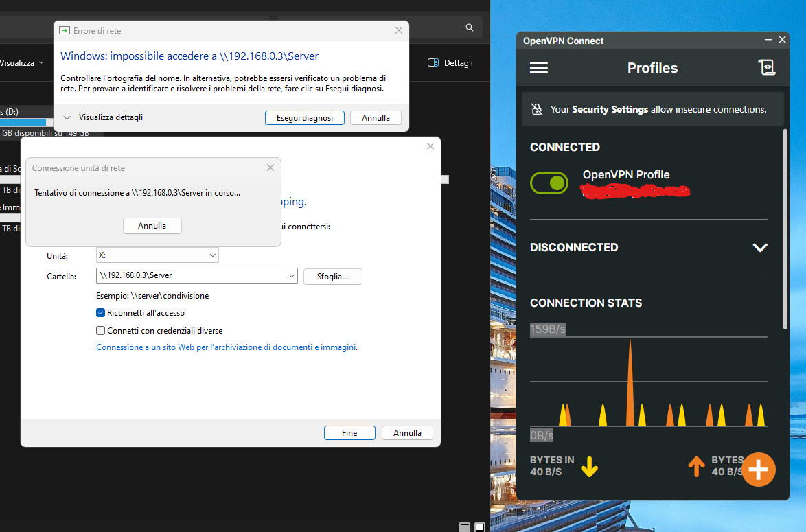The width and height of the screenshot is (806, 532).
Task: Close the Errore di rete dialog
Action: click(398, 30)
